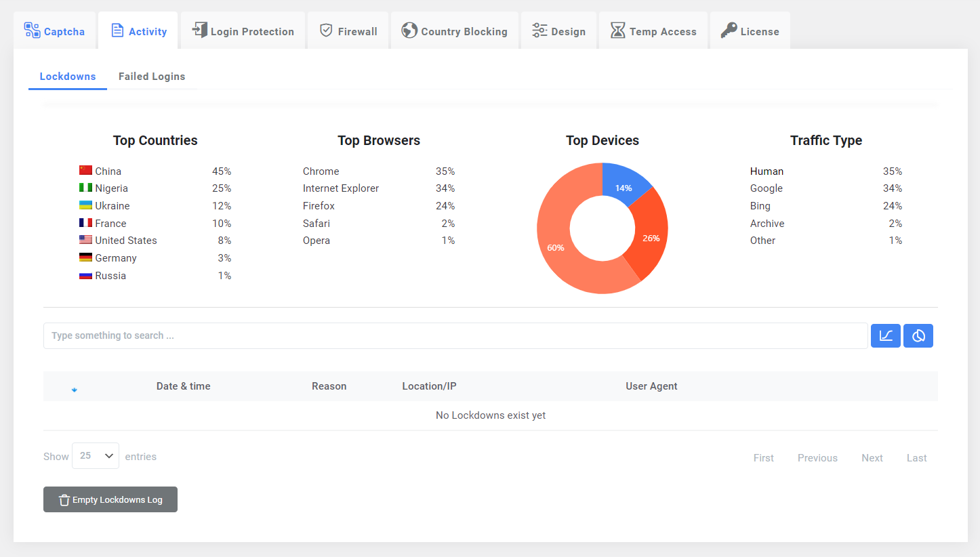Click the Temp Access hourglass icon
The image size is (980, 557).
pyautogui.click(x=617, y=30)
